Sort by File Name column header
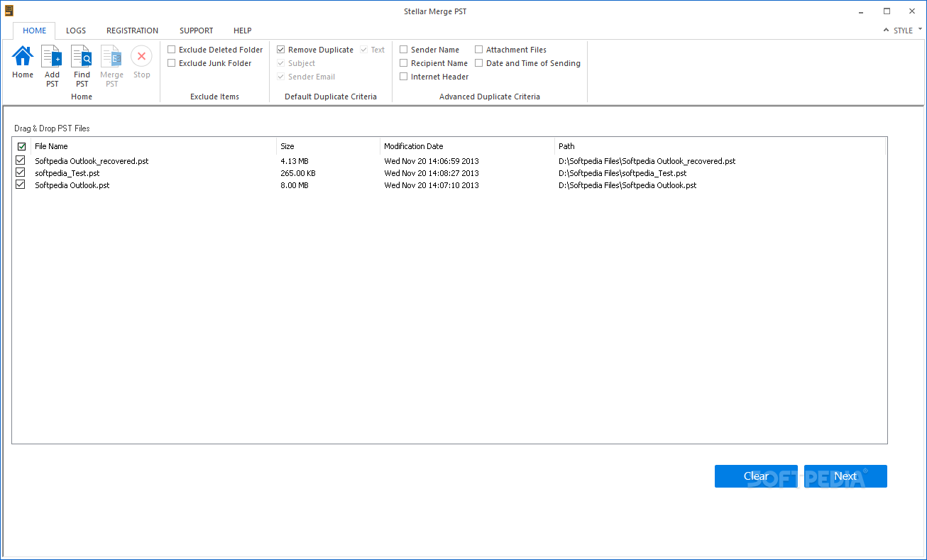This screenshot has width=927, height=560. [x=153, y=146]
